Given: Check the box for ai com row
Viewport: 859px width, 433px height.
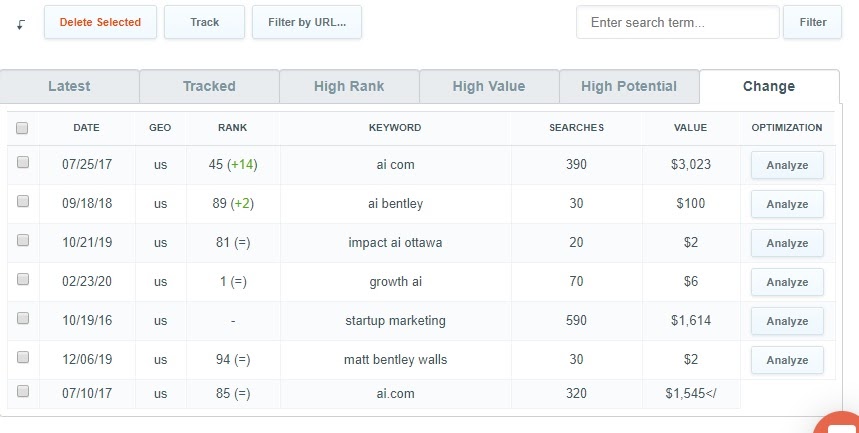Looking at the screenshot, I should (22, 162).
